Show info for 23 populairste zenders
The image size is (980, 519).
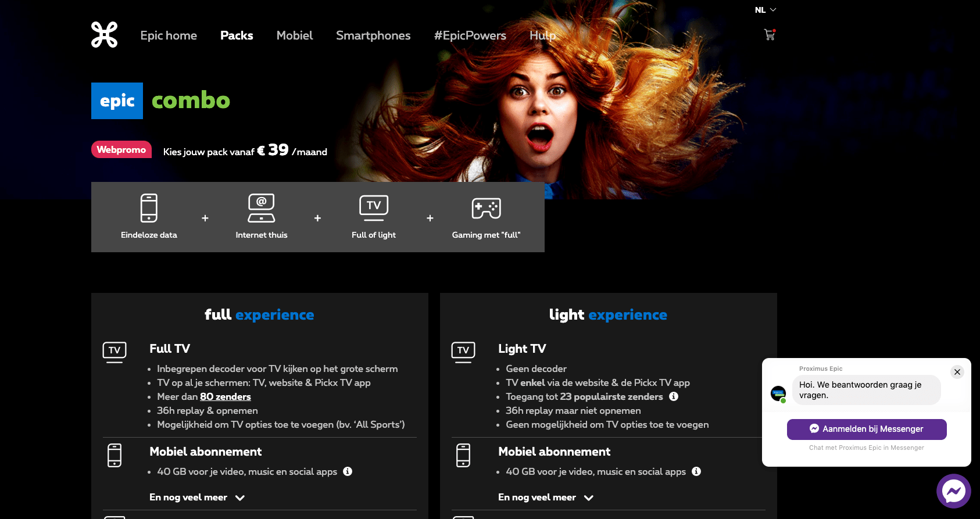click(x=674, y=396)
